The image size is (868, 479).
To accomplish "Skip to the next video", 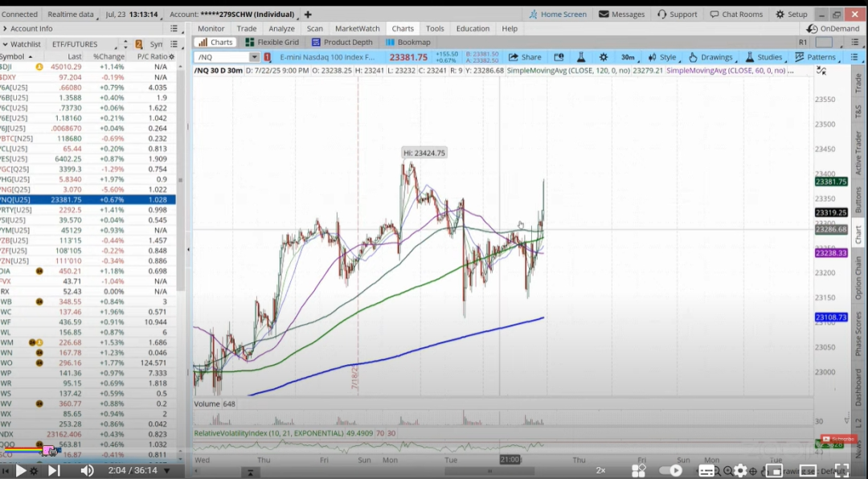I will coord(54,471).
